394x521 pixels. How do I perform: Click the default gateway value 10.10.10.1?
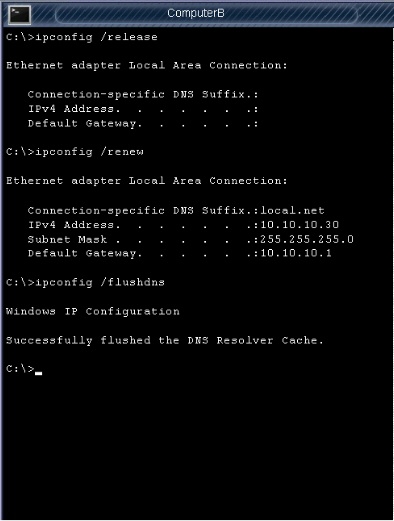296,253
